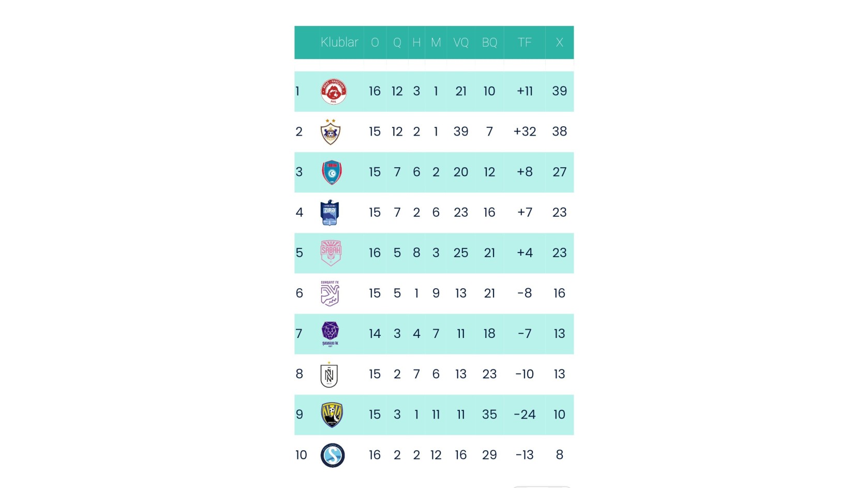The width and height of the screenshot is (868, 488).
Task: Click the VQ column header
Action: click(x=461, y=42)
